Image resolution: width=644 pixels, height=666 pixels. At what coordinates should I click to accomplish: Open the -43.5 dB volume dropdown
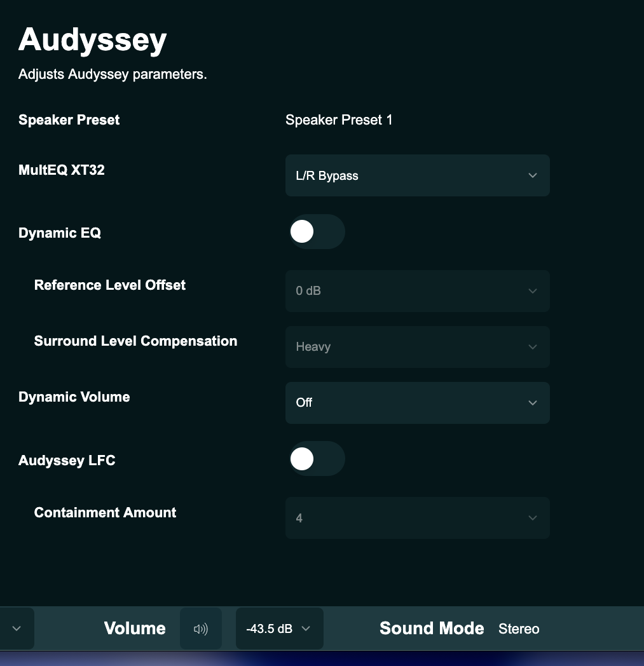coord(280,629)
